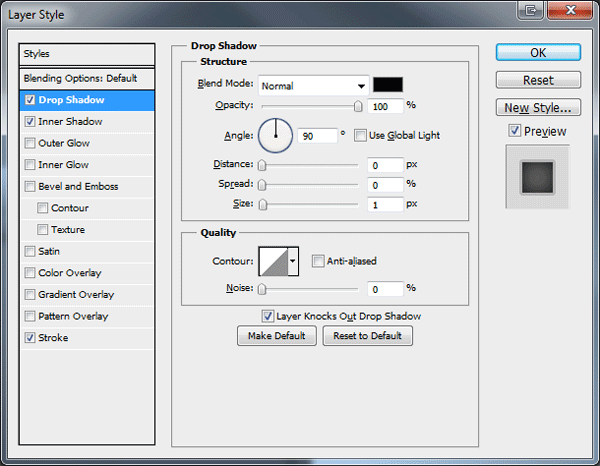The height and width of the screenshot is (466, 600).
Task: Open the contour picker dropdown arrow
Action: tap(293, 261)
